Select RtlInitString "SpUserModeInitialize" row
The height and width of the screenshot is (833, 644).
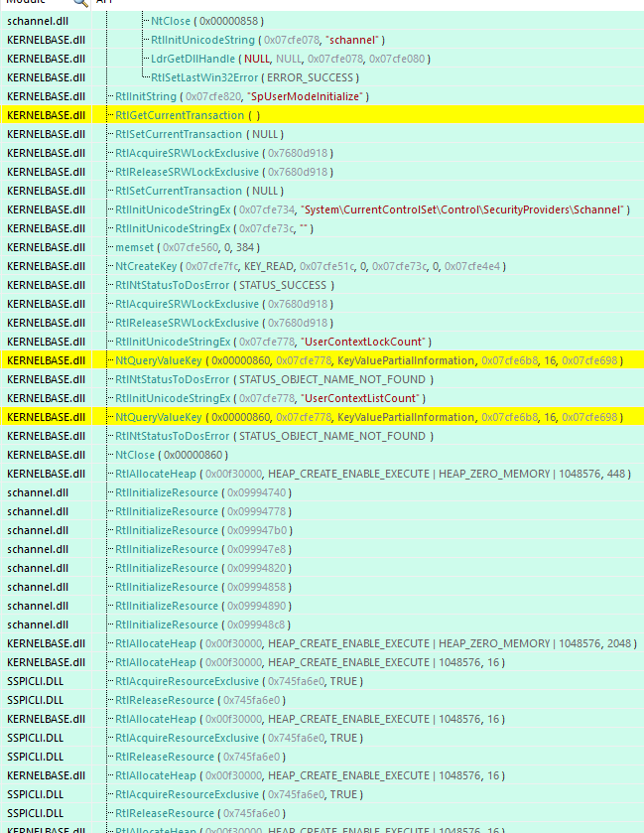click(322, 96)
